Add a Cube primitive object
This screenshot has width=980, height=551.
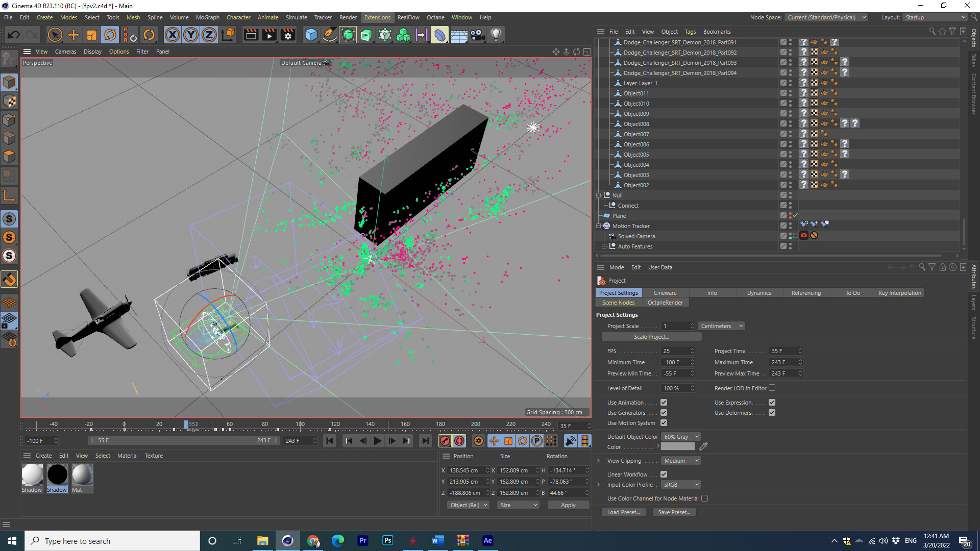point(311,35)
